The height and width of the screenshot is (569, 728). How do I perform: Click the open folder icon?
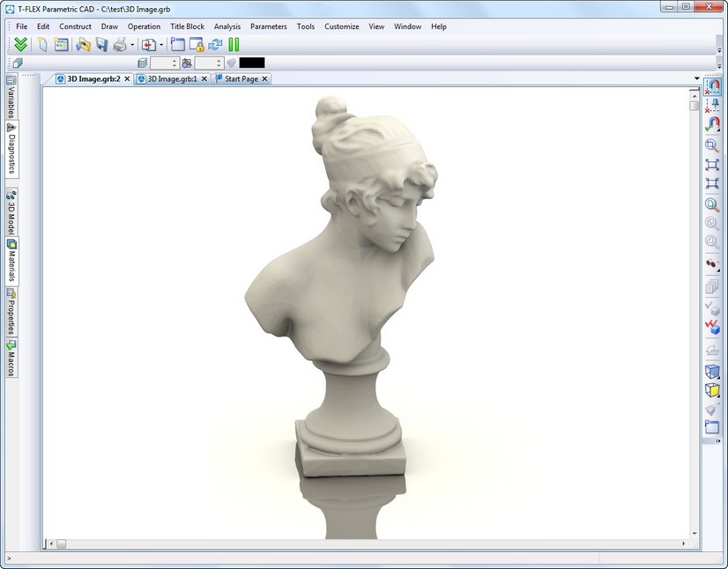83,44
